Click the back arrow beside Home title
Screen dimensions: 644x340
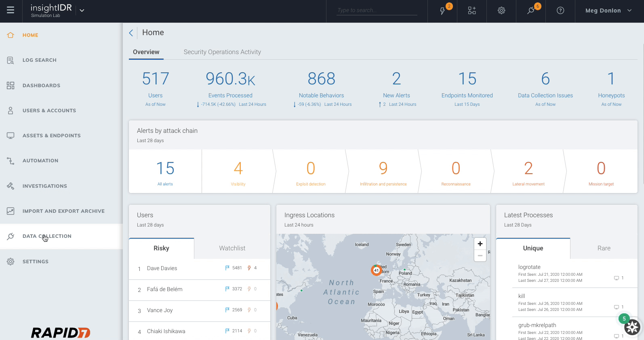131,33
